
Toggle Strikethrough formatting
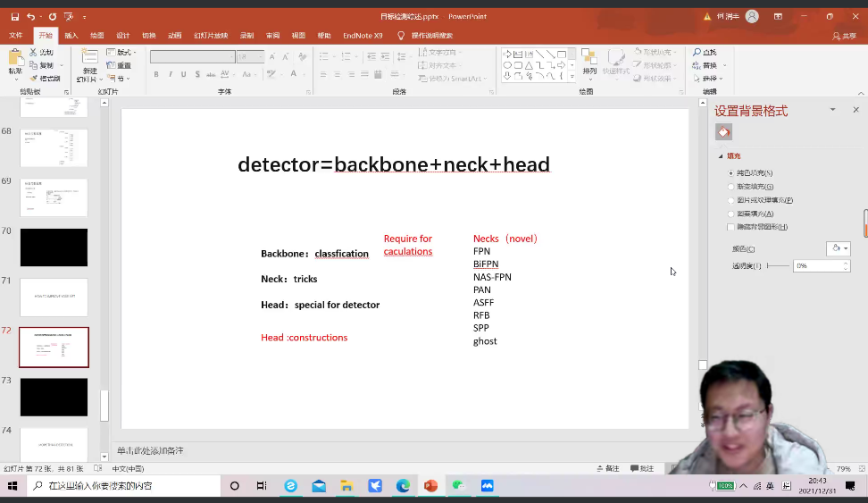211,74
